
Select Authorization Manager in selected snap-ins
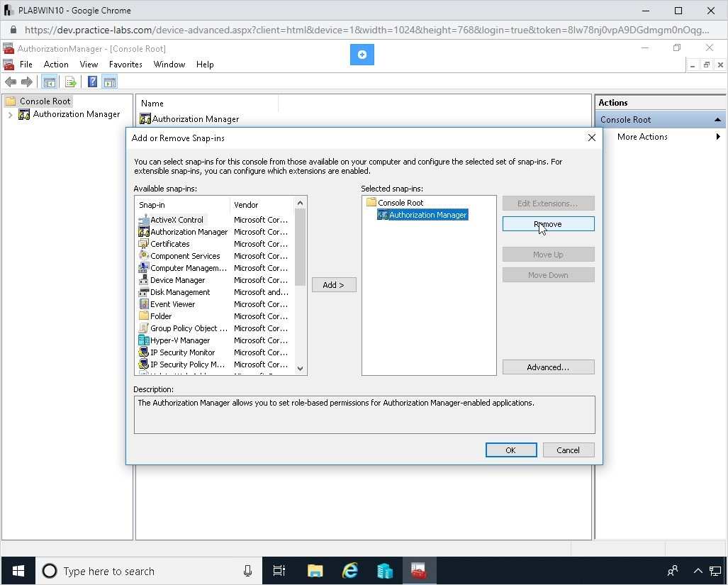(x=422, y=215)
